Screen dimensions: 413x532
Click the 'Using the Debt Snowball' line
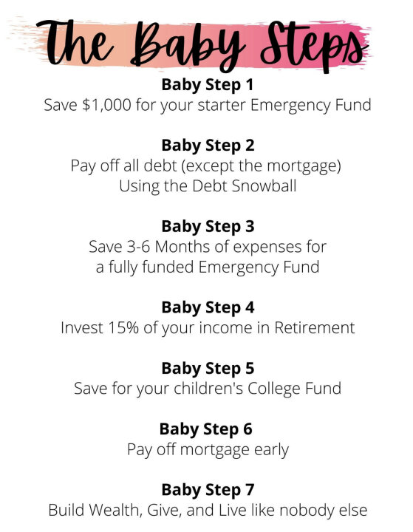pyautogui.click(x=208, y=186)
